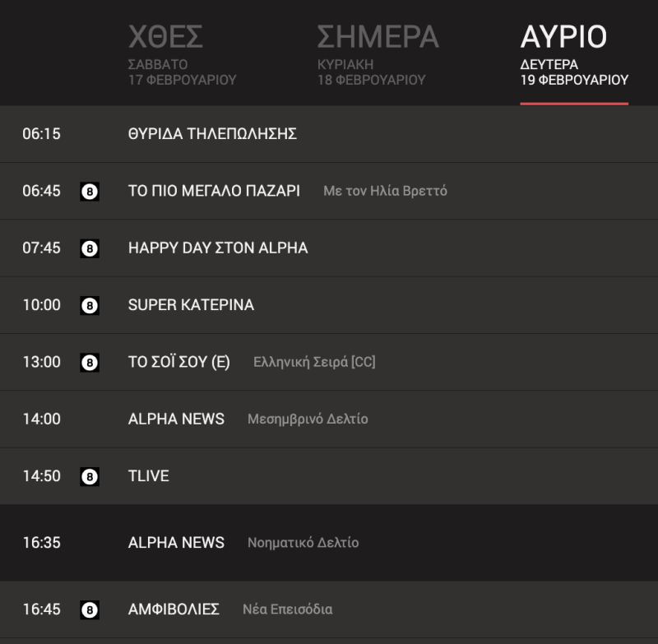Image resolution: width=658 pixels, height=644 pixels.
Task: Click the age icon next to ΤΟ ΣΟΪ ΣΟΥ
Action: [x=90, y=362]
